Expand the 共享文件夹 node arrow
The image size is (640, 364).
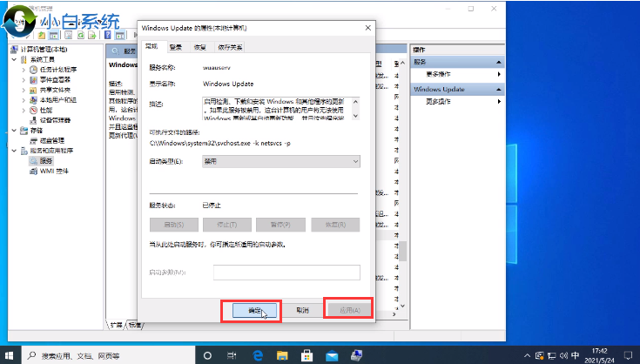(x=24, y=91)
